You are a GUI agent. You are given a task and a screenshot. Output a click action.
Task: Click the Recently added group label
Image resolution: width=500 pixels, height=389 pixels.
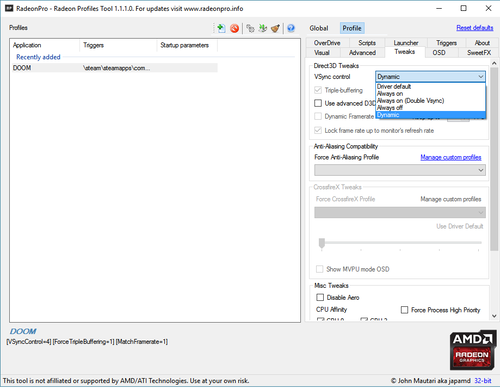[x=38, y=57]
